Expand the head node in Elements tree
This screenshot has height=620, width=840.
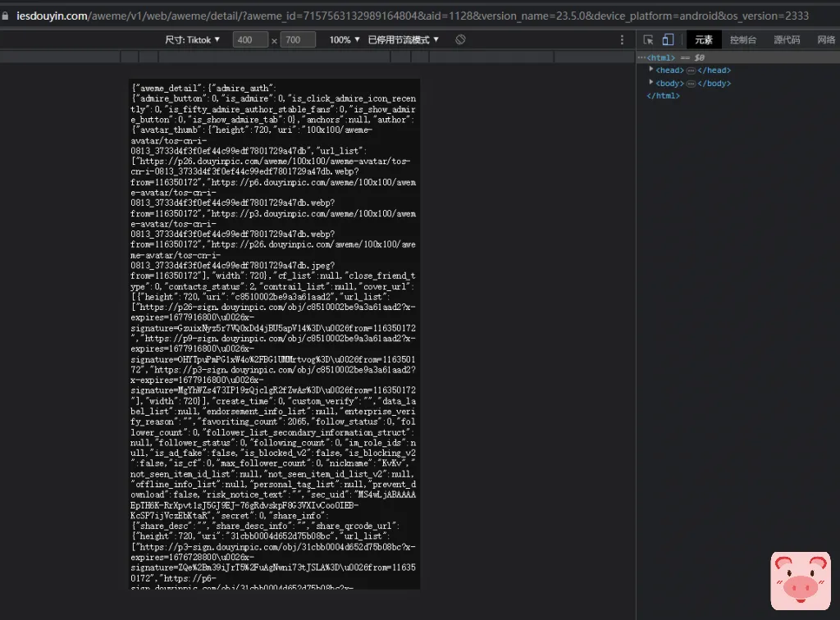pos(651,69)
